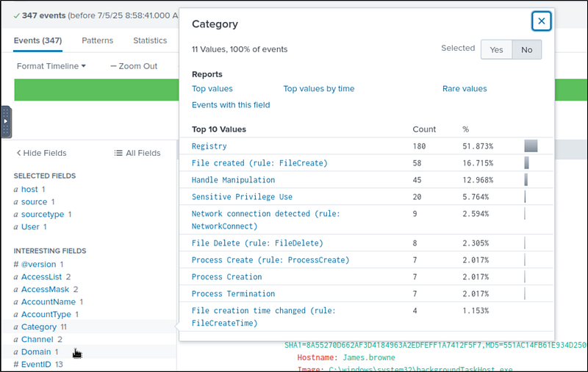Expand the left side panel handle
588x372 pixels.
(x=6, y=121)
